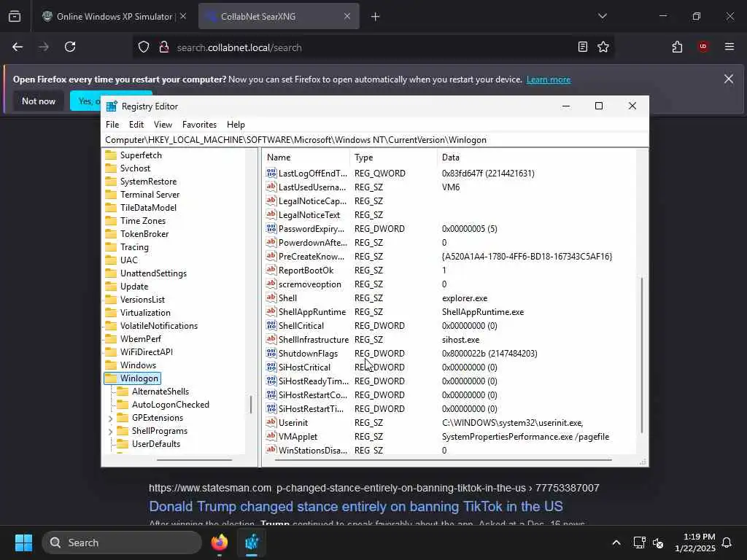Show the site tracking protection shield
The image size is (747, 560).
[x=144, y=47]
